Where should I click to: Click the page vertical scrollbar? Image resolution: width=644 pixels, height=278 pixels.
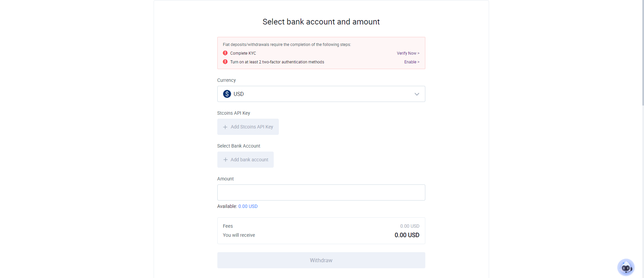(x=643, y=54)
